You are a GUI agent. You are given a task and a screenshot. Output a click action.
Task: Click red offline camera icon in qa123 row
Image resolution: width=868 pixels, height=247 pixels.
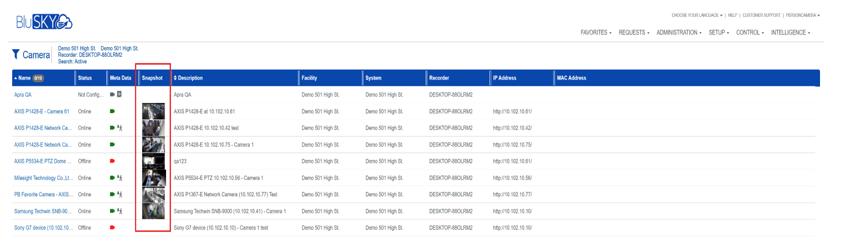(x=112, y=161)
